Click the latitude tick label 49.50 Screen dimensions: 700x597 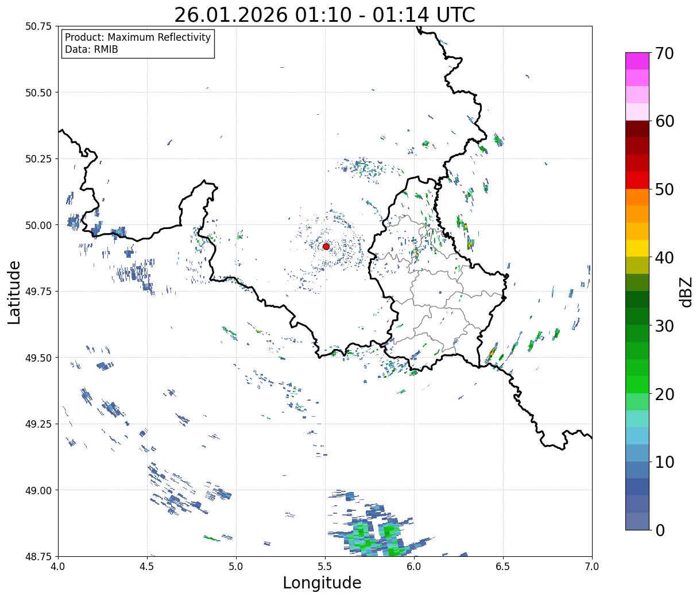click(x=38, y=358)
